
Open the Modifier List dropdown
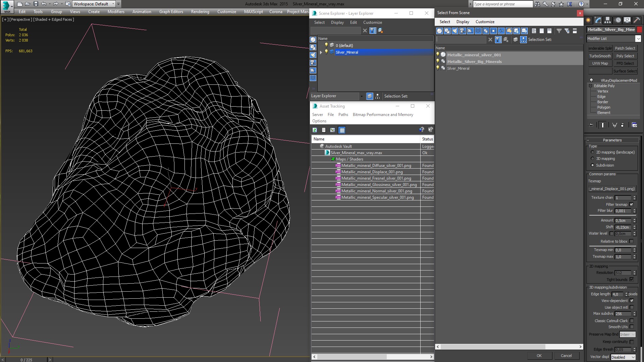point(638,39)
